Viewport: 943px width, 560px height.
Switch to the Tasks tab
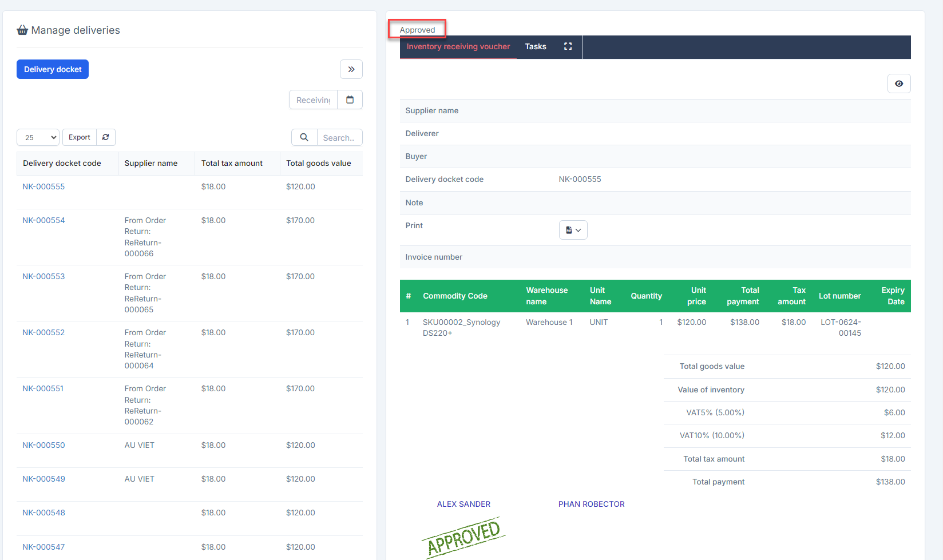[x=536, y=47]
